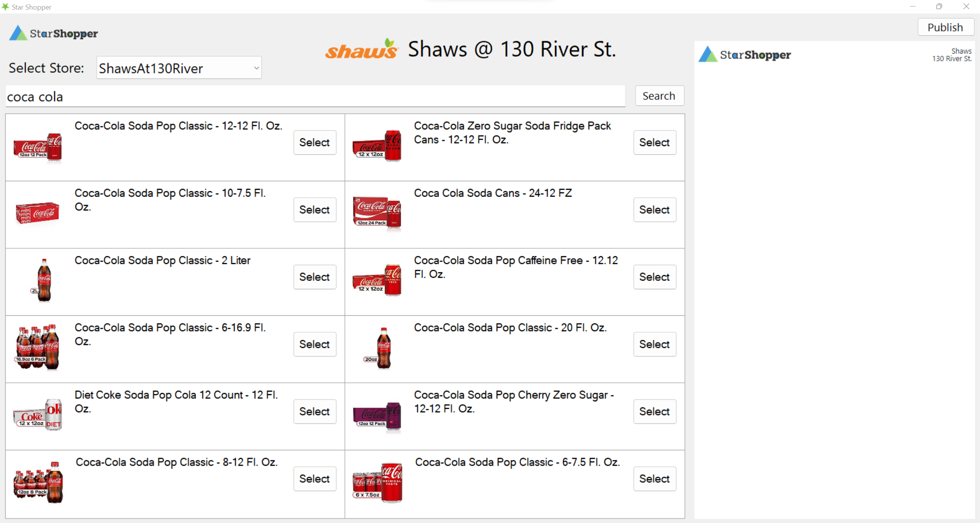
Task: Click the Coca-Cola 2 Liter bottle image
Action: pos(44,280)
